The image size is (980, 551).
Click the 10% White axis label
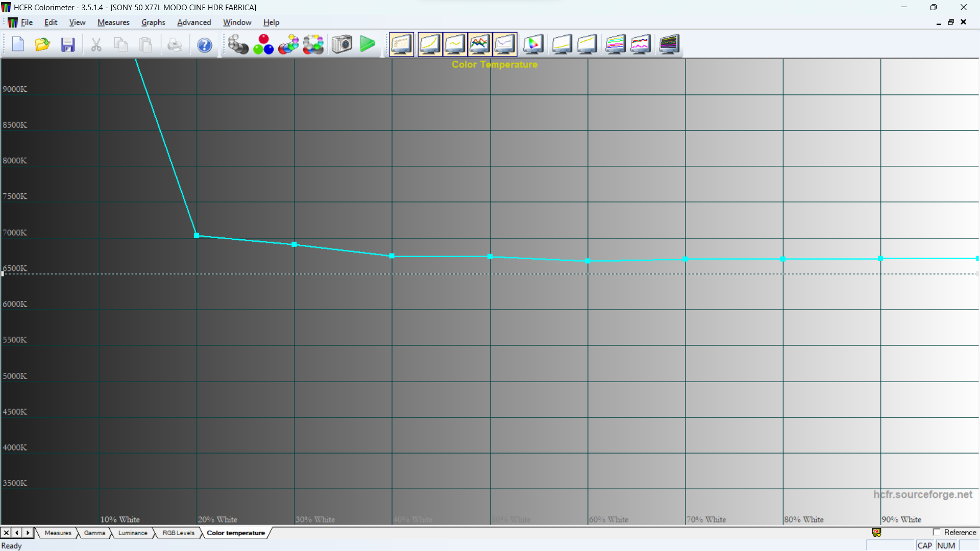[120, 520]
